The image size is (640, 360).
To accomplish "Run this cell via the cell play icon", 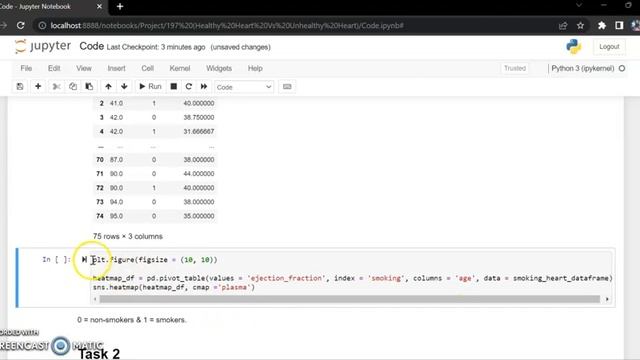I will click(84, 259).
